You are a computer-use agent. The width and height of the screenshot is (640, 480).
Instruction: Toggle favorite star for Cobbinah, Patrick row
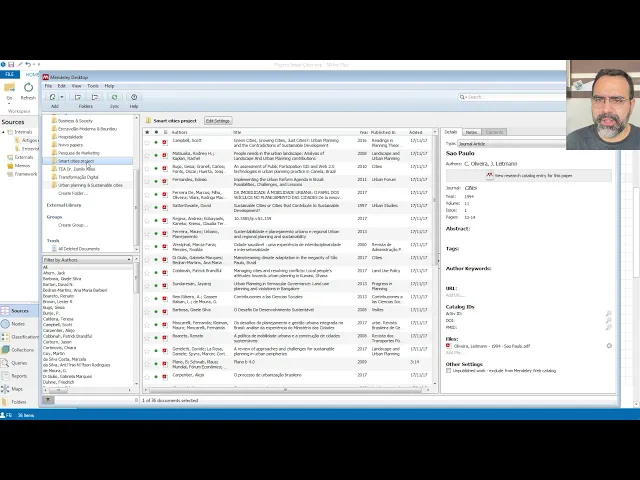click(147, 273)
